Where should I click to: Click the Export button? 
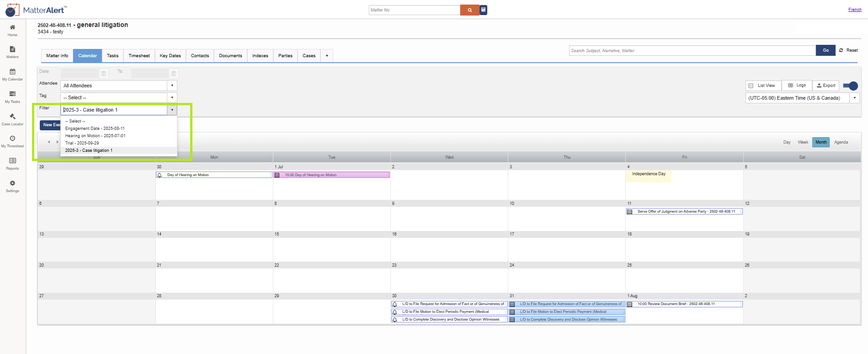click(x=826, y=86)
